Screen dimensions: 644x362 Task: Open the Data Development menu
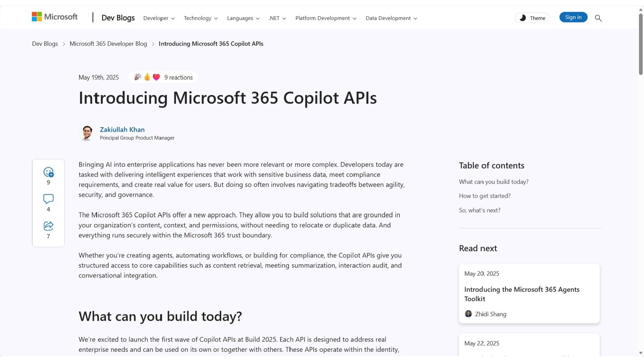click(391, 18)
